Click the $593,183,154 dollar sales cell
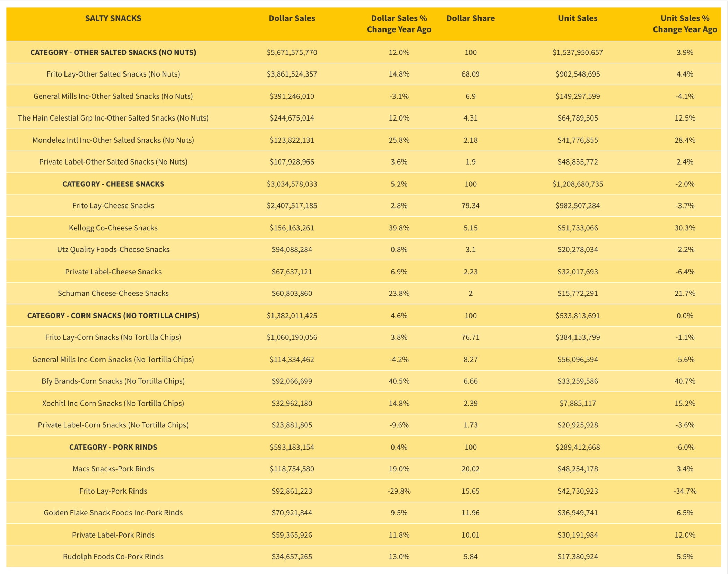This screenshot has height=574, width=728. coord(292,447)
